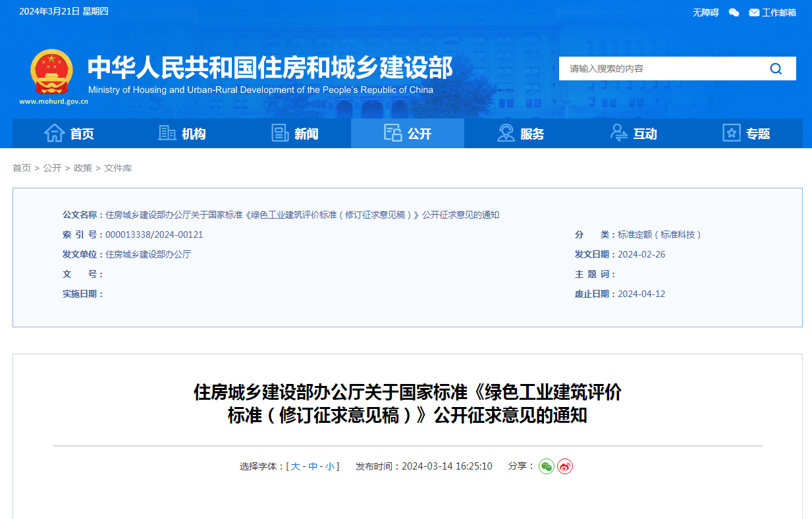Click the search input field
The image size is (812, 519).
[x=659, y=68]
